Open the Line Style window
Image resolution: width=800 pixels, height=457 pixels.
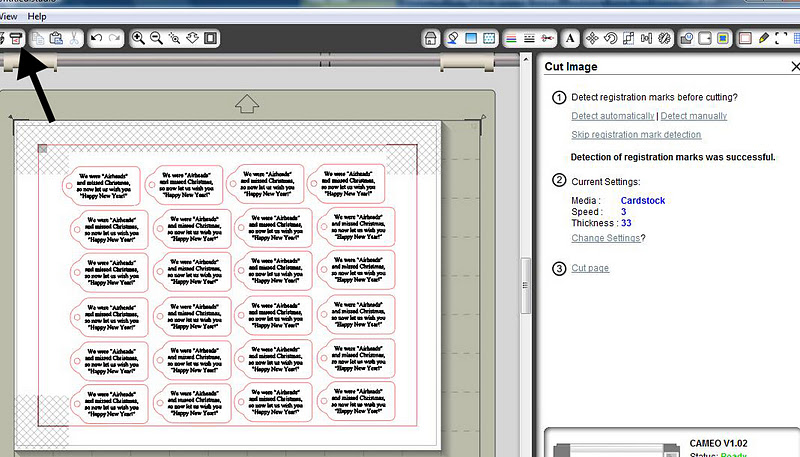point(529,38)
